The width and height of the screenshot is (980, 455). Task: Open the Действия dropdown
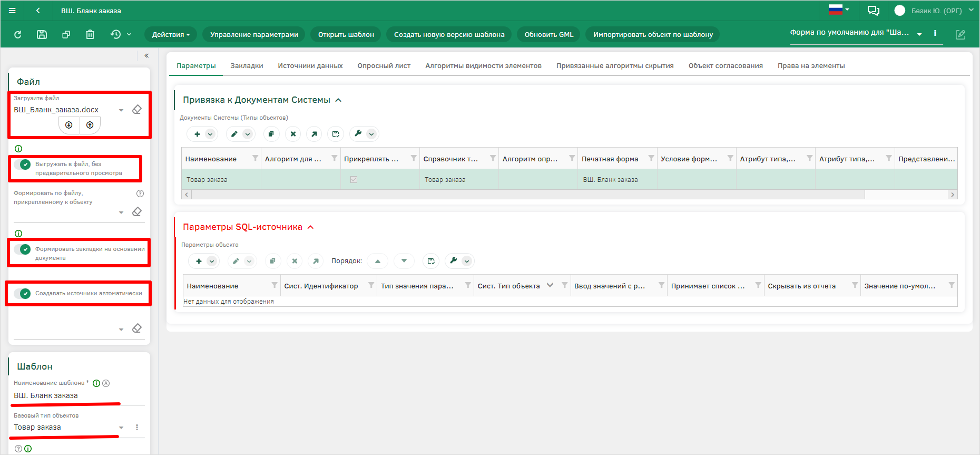coord(171,34)
